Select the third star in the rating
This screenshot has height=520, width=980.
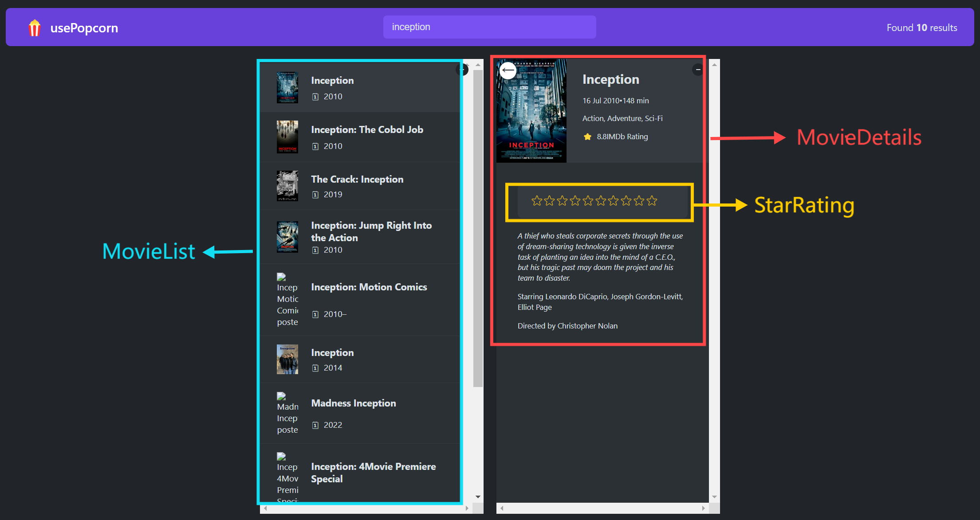pyautogui.click(x=563, y=201)
